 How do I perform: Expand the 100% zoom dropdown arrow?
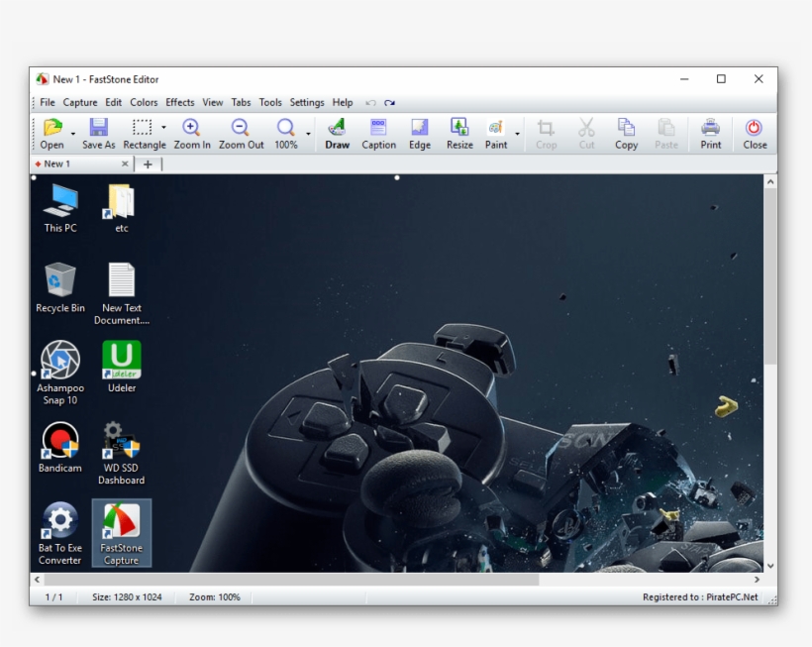308,134
